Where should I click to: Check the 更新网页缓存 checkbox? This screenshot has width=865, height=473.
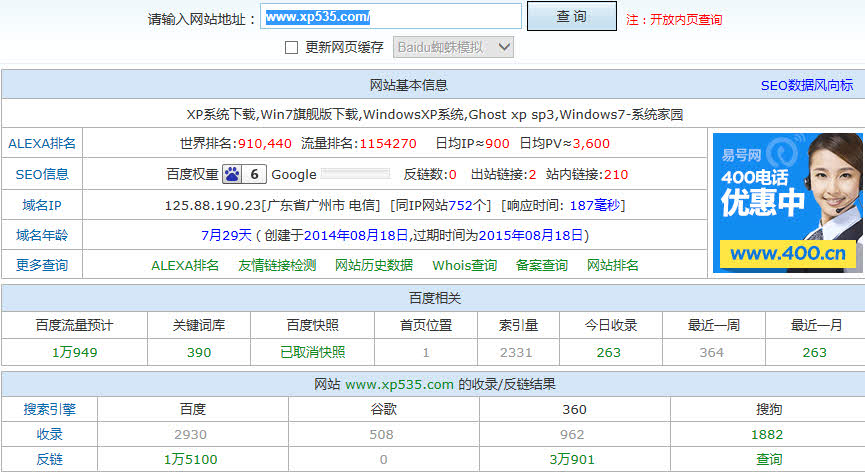[292, 47]
